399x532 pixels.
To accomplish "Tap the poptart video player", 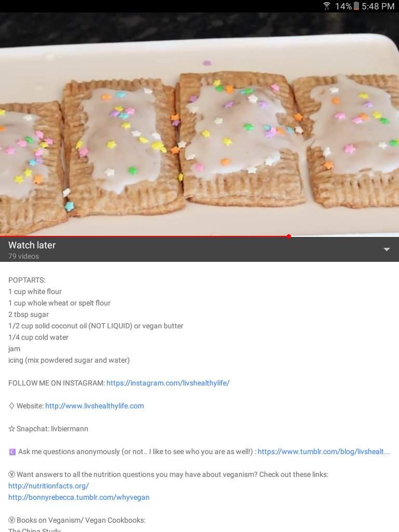I will [199, 124].
